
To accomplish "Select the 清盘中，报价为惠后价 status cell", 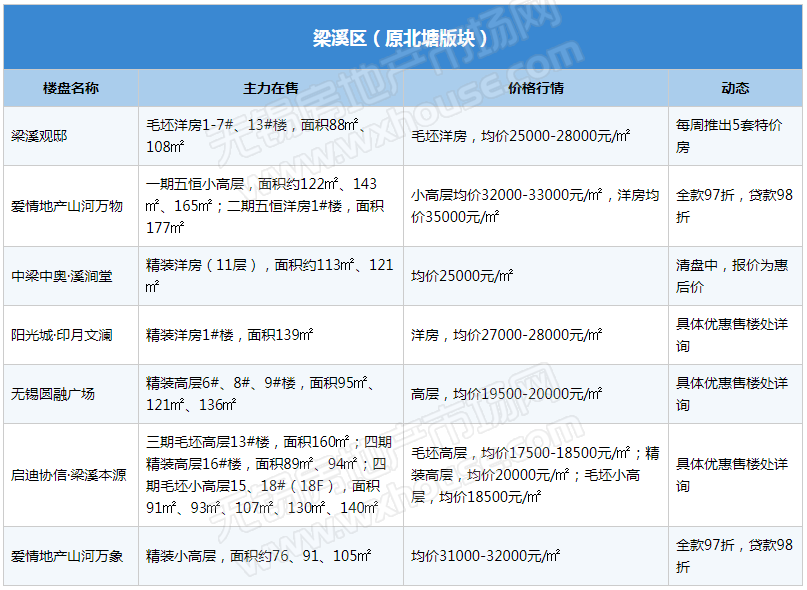I will (x=731, y=276).
